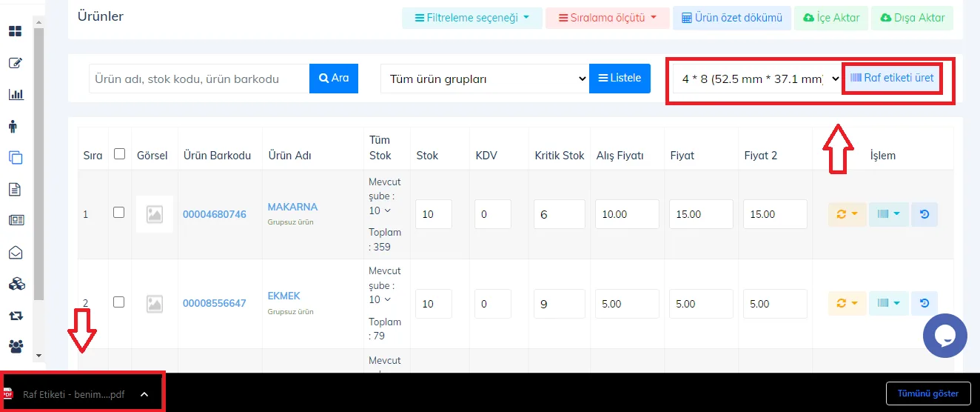The image size is (980, 412).
Task: Open the downloaded PDF options chevron
Action: pyautogui.click(x=144, y=394)
